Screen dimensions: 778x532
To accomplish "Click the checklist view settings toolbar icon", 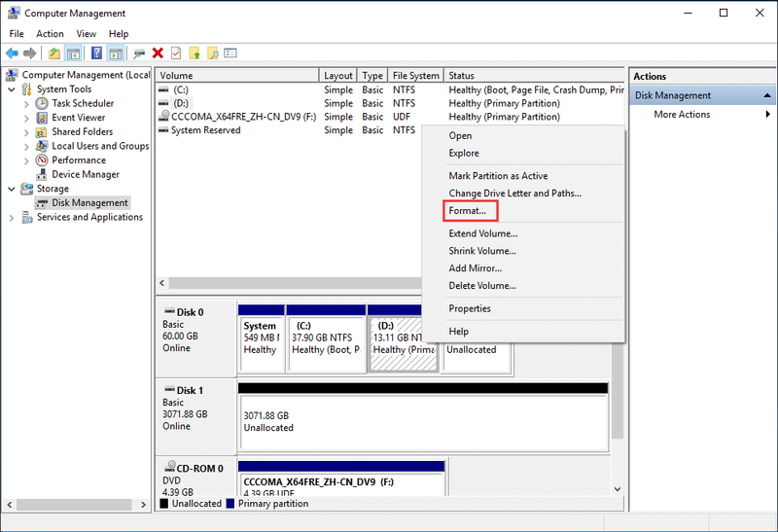I will point(230,53).
